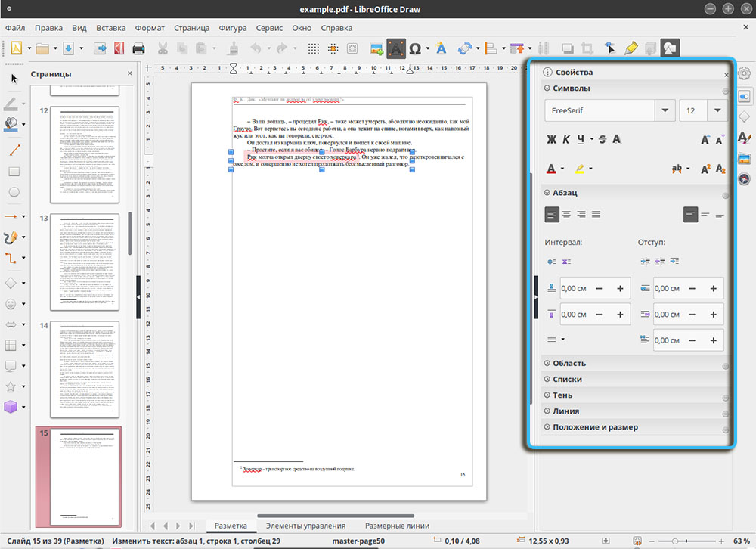Toggle strikethrough text formatting

click(602, 139)
